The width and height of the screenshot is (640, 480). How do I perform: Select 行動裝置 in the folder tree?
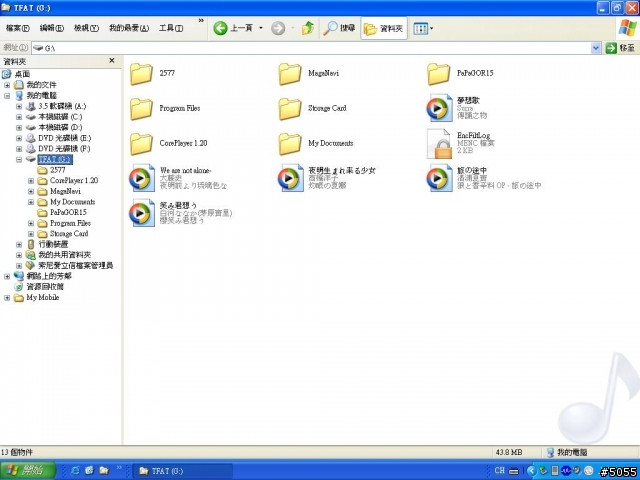[x=53, y=244]
